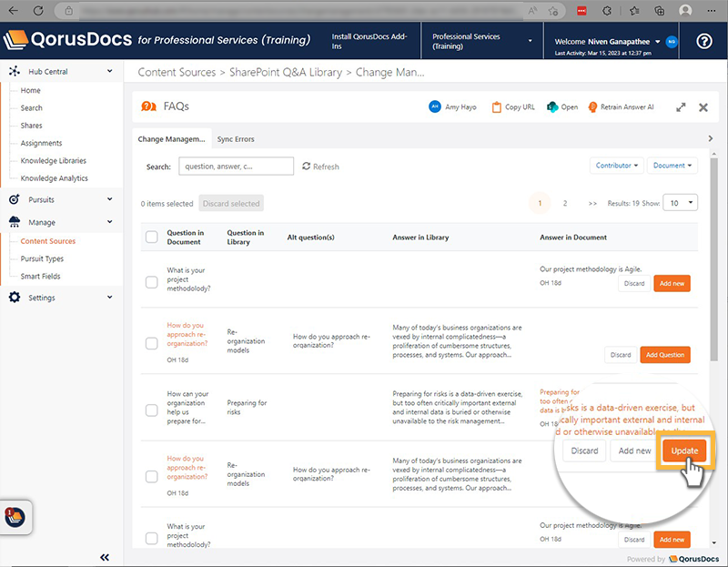Focus the question, answer search field
The image size is (728, 567).
pos(236,167)
